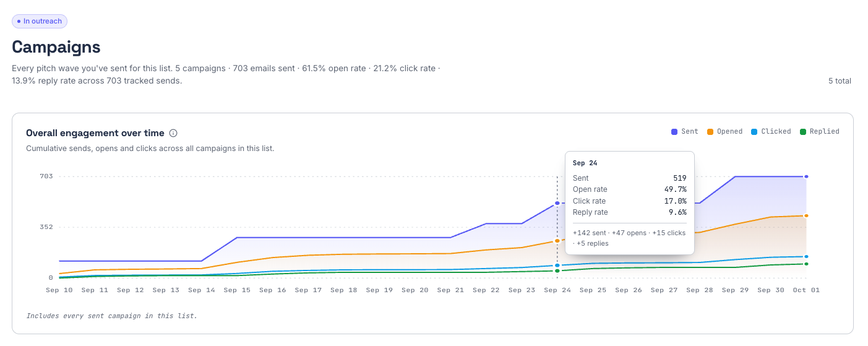Select the Replied data point at Sep 24
This screenshot has height=346, width=868.
pos(557,271)
